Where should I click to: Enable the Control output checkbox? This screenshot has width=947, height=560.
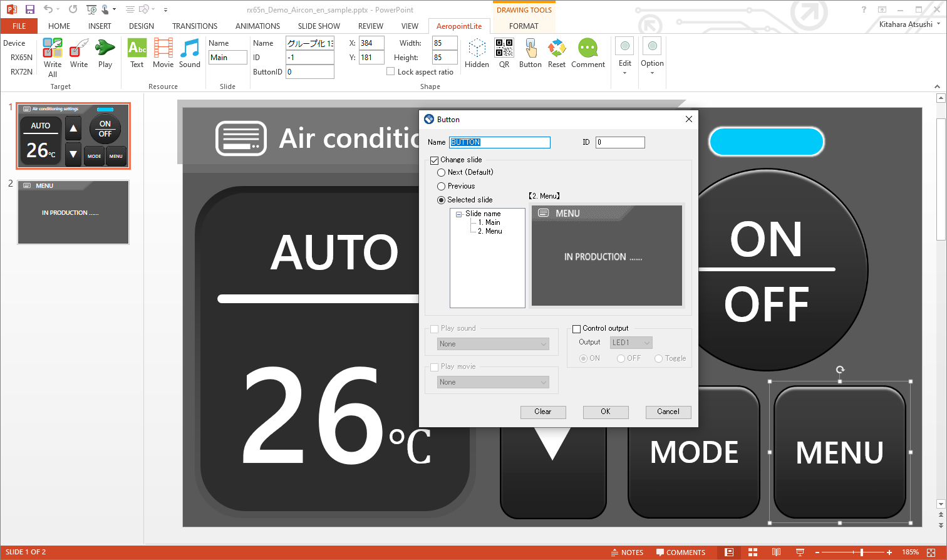coord(577,329)
